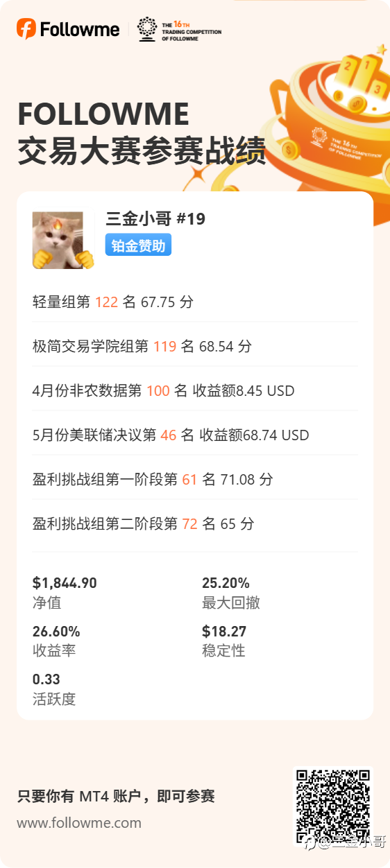Viewport: 390px width, 868px height.
Task: Click the 5月份美联储决议 ranking row
Action: [195, 435]
